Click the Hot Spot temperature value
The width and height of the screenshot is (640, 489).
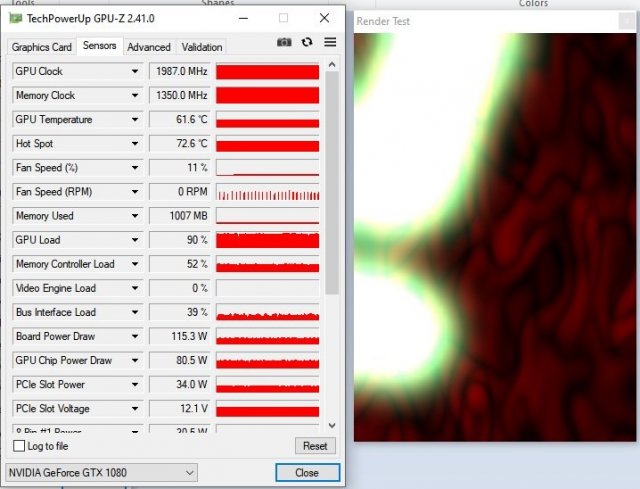(x=180, y=144)
